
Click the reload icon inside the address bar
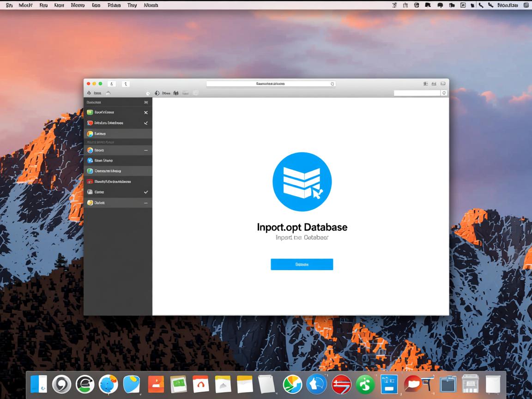pos(332,84)
